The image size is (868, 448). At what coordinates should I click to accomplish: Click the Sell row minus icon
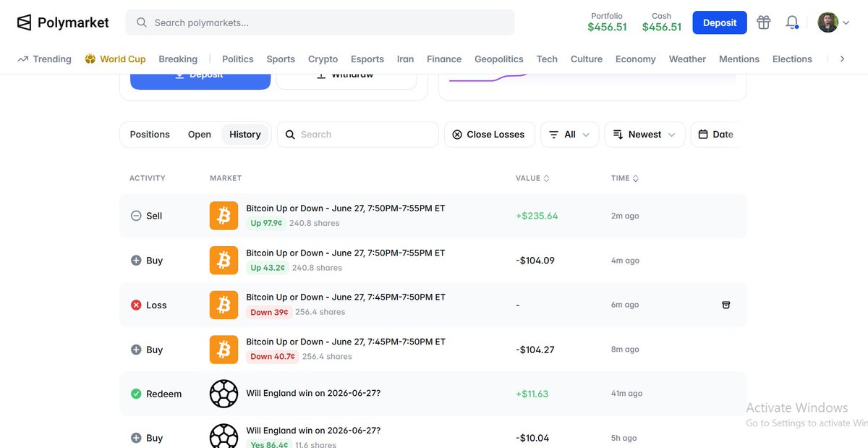click(136, 216)
